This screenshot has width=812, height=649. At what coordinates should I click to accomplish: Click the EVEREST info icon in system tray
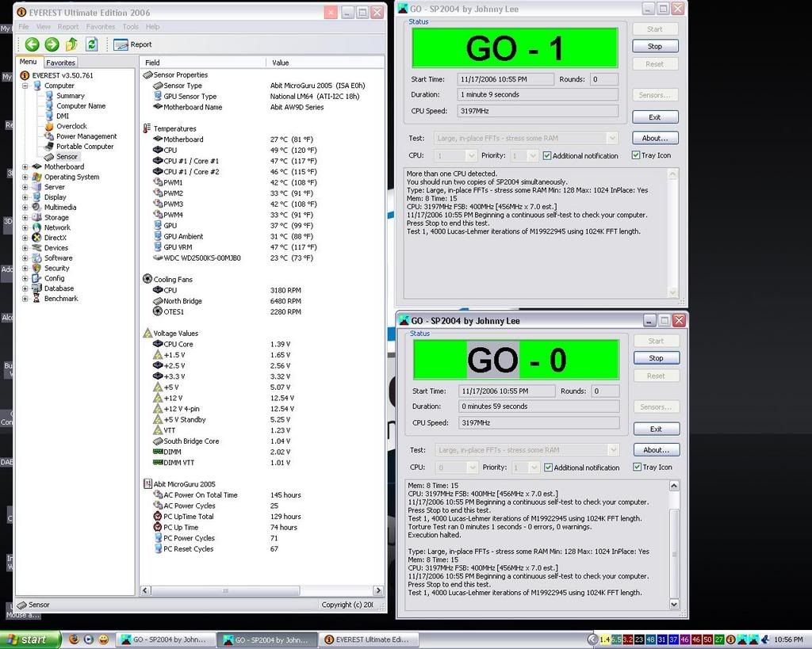click(x=730, y=639)
